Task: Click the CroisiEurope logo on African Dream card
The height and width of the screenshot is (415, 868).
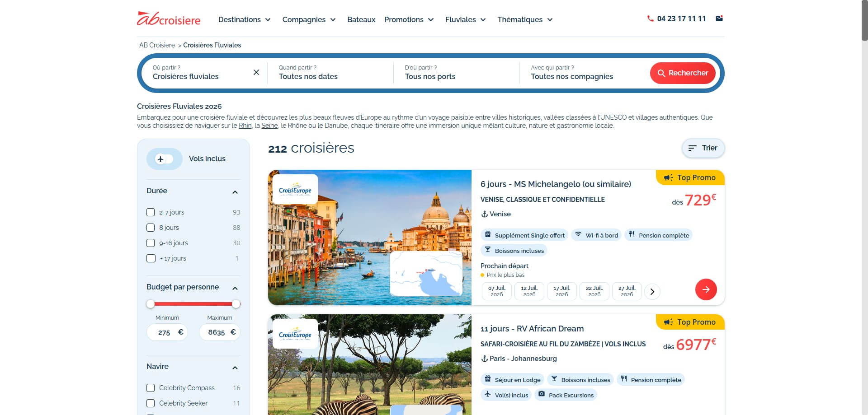Action: 295,334
